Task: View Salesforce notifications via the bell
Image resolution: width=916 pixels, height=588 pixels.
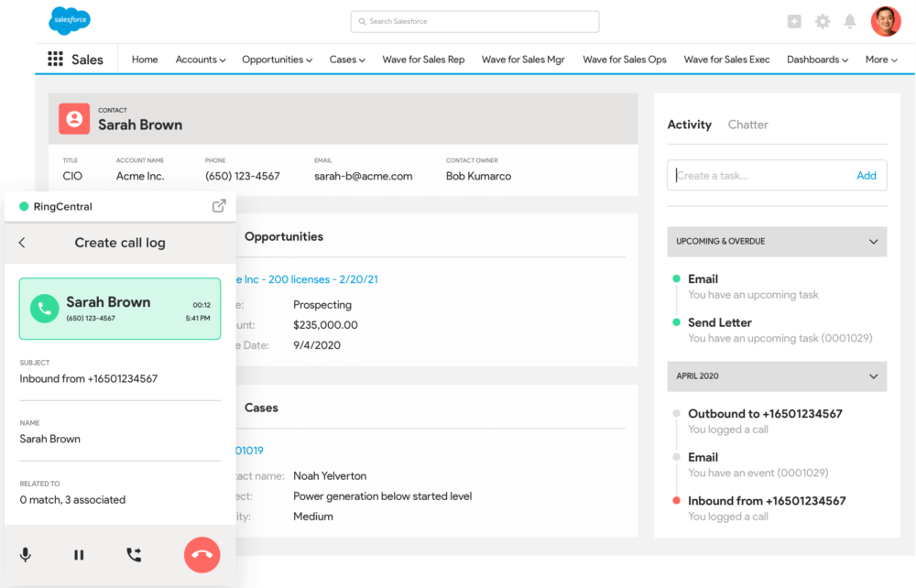Action: click(849, 20)
